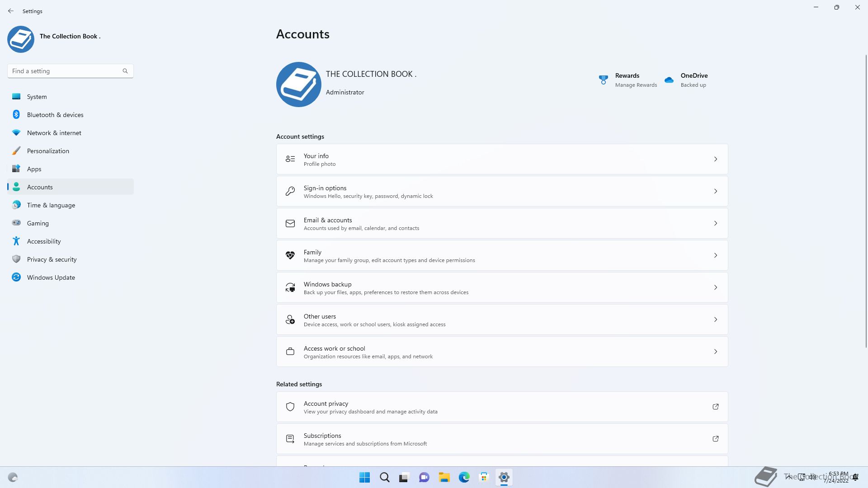
Task: Click the Settings gear on taskbar
Action: (504, 477)
